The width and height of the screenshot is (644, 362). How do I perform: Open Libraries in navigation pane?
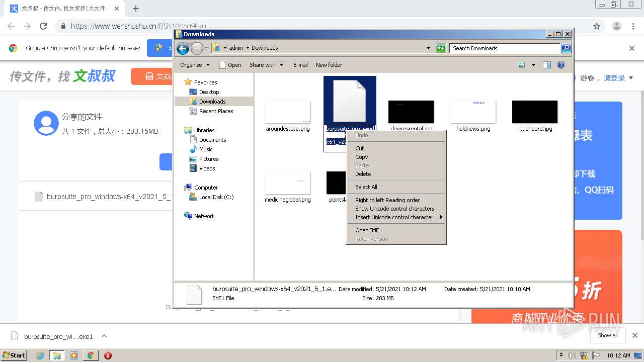[x=204, y=130]
